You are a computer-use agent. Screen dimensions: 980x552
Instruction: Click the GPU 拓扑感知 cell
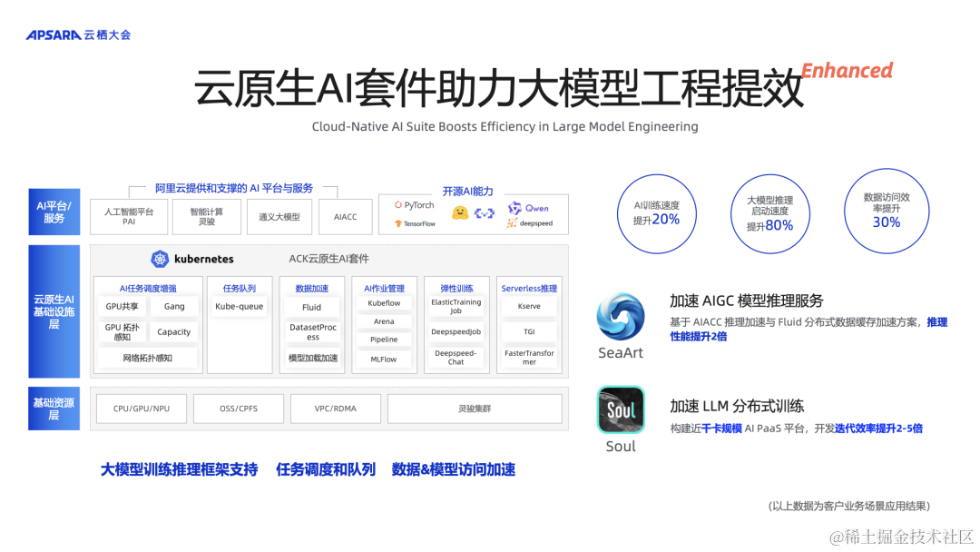click(122, 332)
